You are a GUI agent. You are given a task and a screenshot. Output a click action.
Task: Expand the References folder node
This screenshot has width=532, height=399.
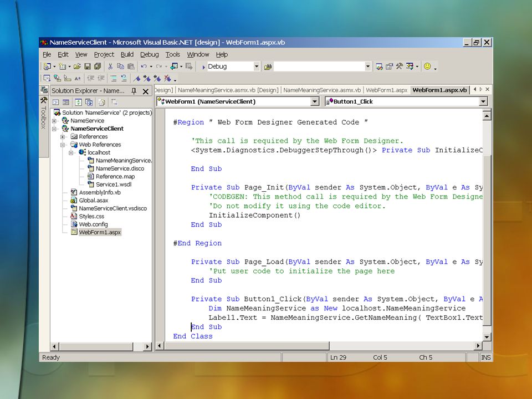63,137
